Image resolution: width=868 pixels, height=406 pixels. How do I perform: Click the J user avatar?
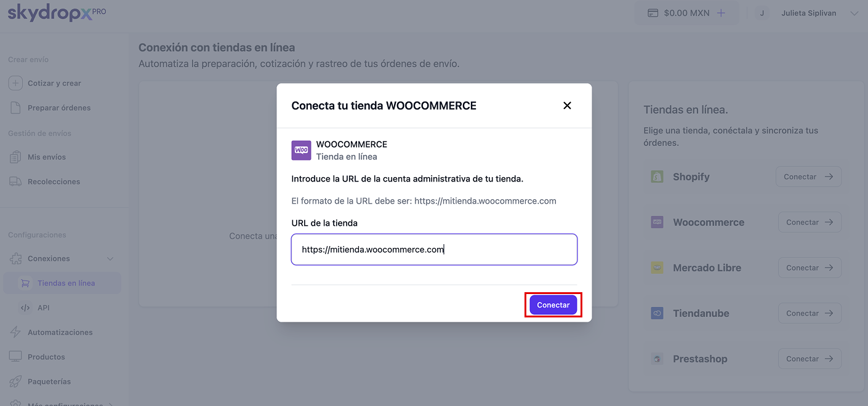762,13
